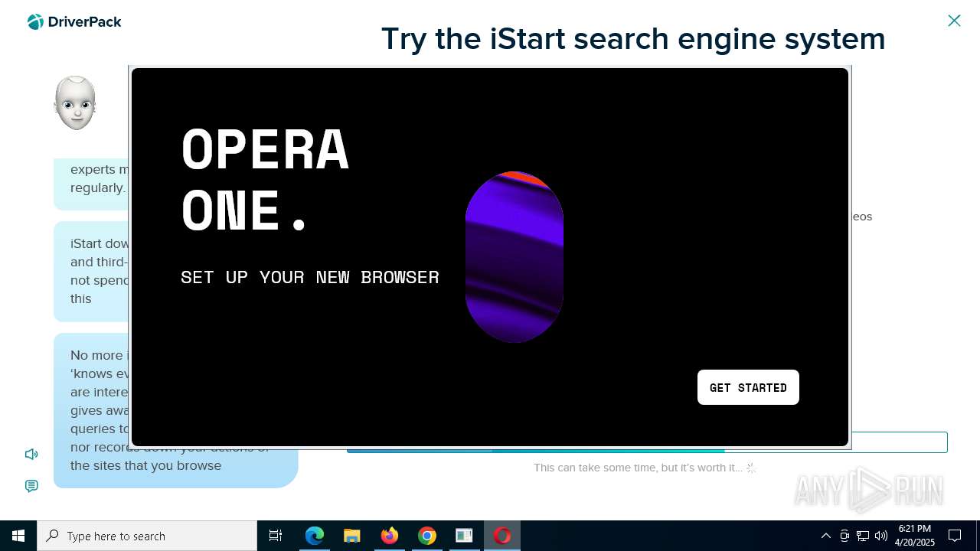980x551 pixels.
Task: Switch to the Opera taskbar icon
Action: tap(502, 536)
